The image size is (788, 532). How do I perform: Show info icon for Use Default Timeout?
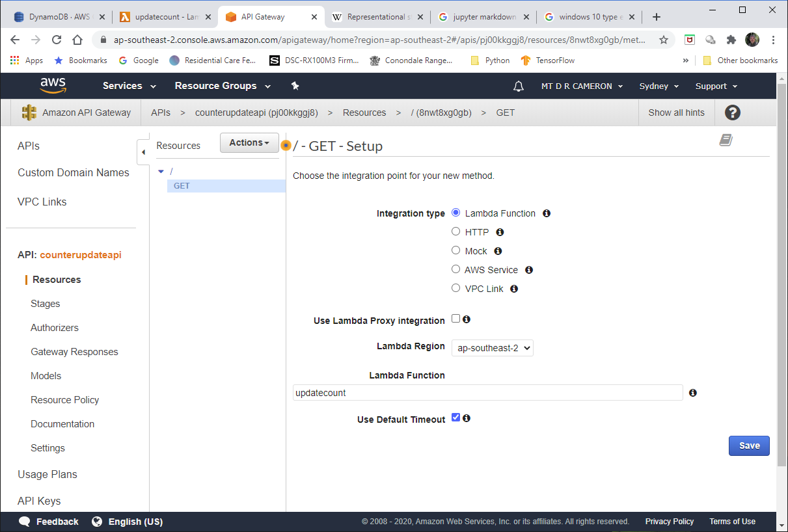coord(467,418)
